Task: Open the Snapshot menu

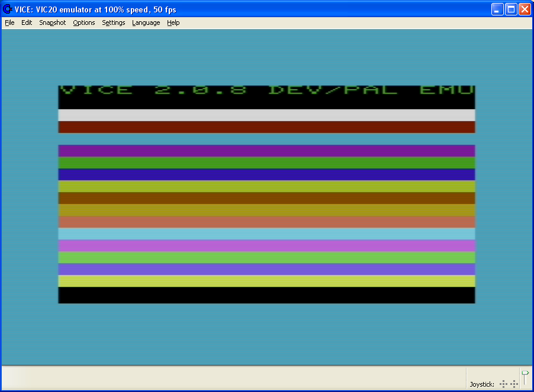Action: pyautogui.click(x=53, y=23)
